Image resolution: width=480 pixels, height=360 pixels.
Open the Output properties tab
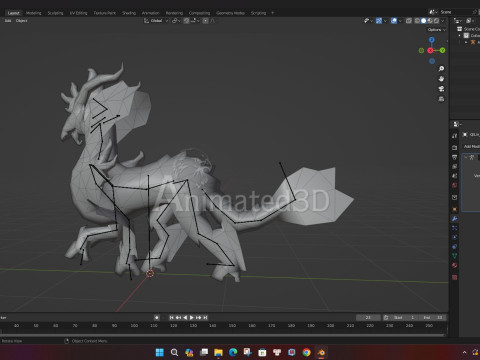click(x=455, y=157)
